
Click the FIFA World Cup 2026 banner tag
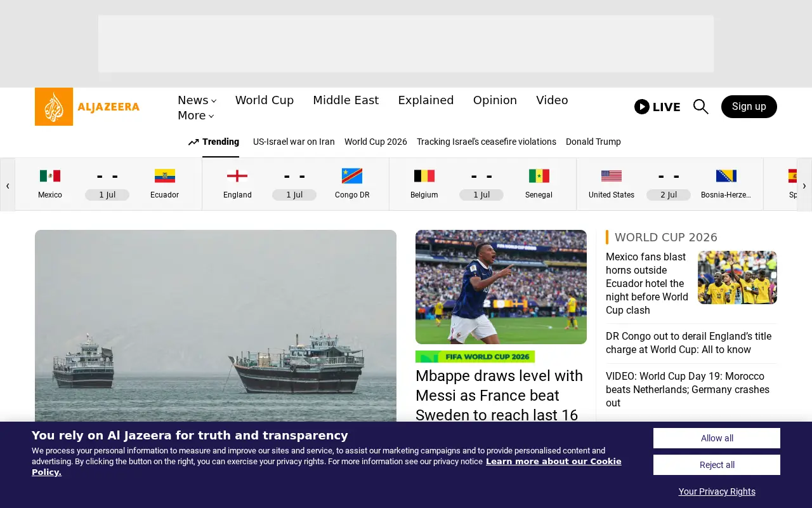pos(475,357)
